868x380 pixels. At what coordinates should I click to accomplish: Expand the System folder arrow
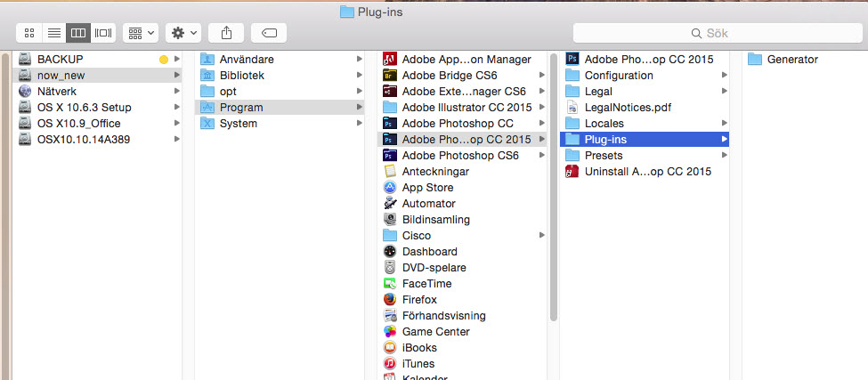(360, 124)
